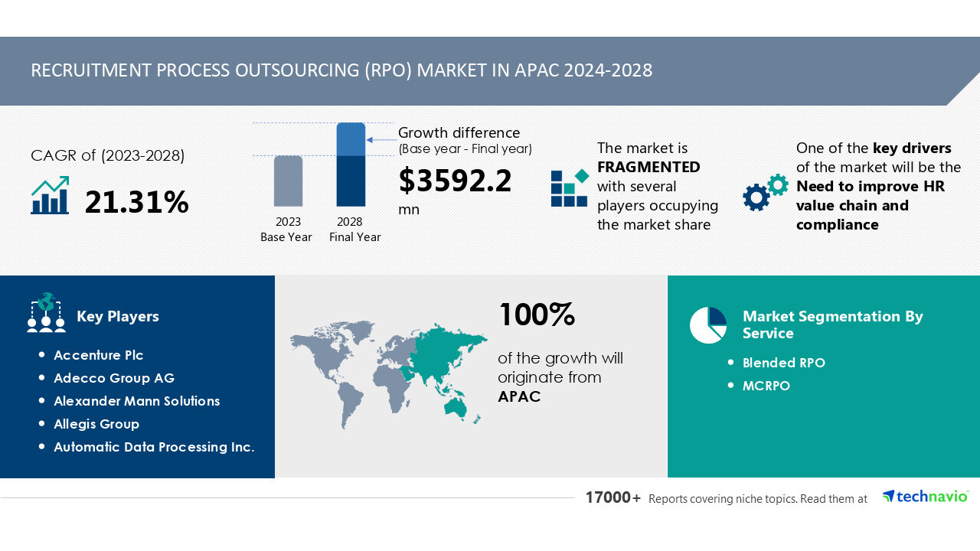Click the market segmentation pie chart icon
The width and height of the screenshot is (980, 551).
click(x=707, y=325)
